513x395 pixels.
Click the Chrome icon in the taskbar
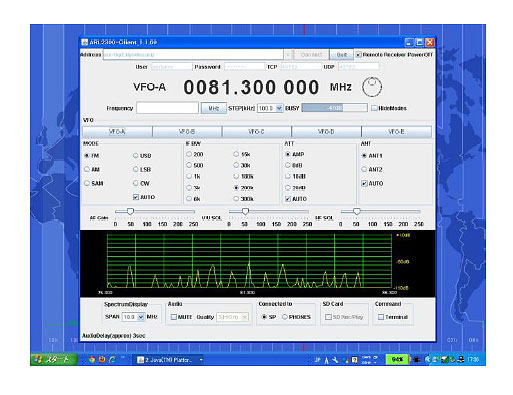[92, 360]
